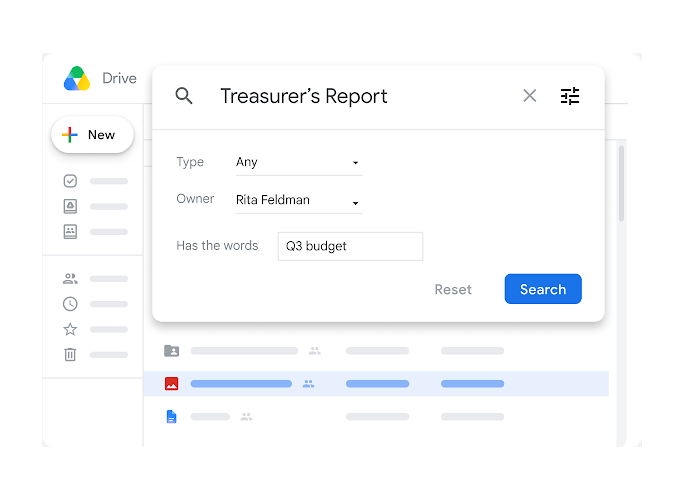684x500 pixels.
Task: Open Starred star icon in sidebar
Action: [70, 329]
